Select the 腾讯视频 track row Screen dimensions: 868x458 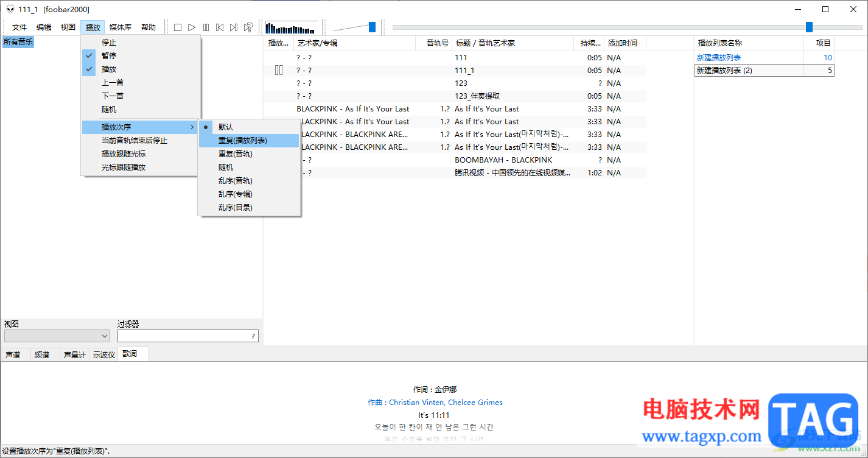(x=455, y=172)
